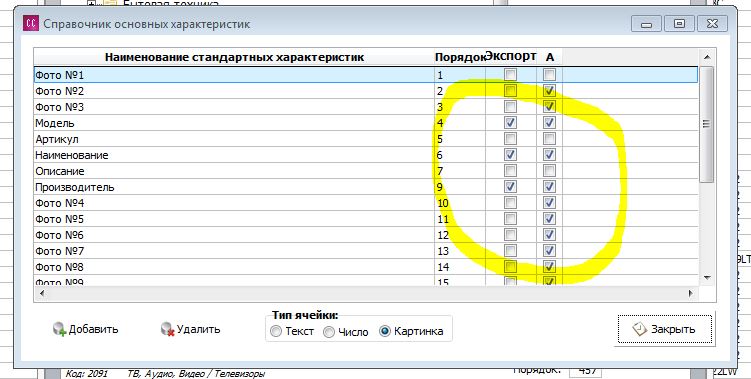Toggle A checkbox for Артикул
751x379 pixels.
pyautogui.click(x=549, y=139)
